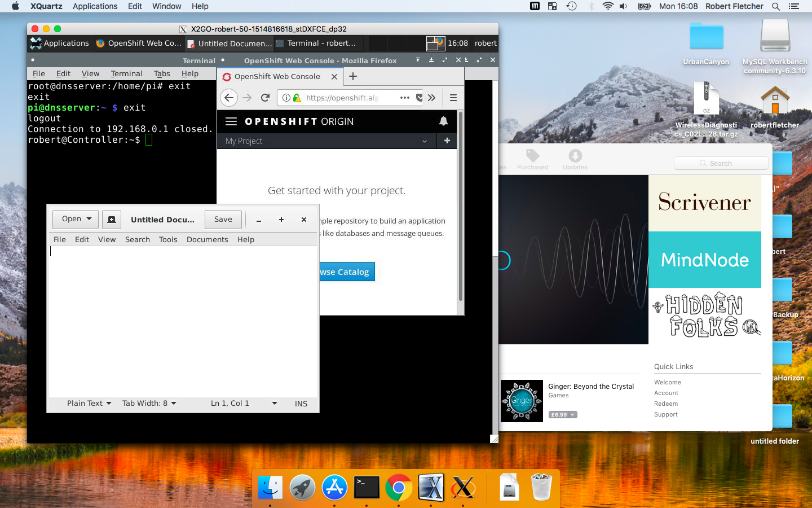Show more Firefox toolbar items chevron

click(431, 98)
